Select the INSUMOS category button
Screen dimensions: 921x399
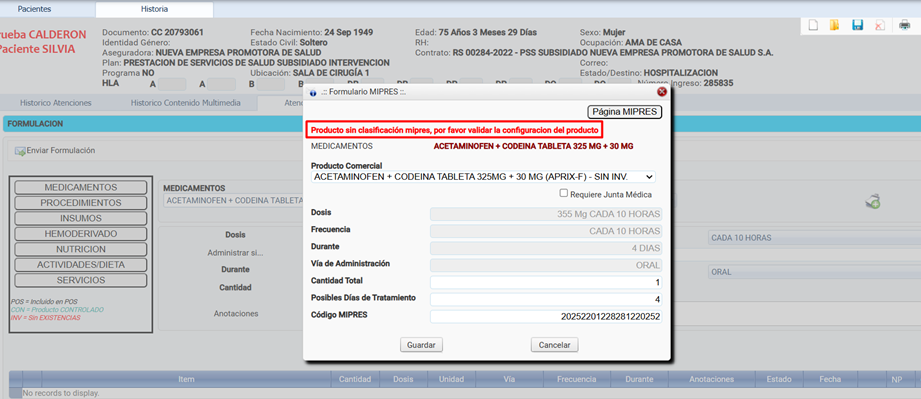(80, 218)
